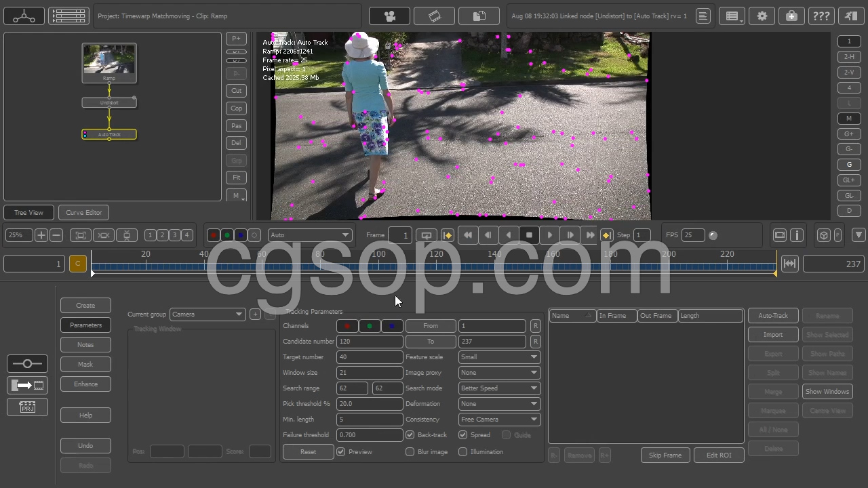Click the Edit ROI button
This screenshot has height=488, width=868.
point(719,455)
